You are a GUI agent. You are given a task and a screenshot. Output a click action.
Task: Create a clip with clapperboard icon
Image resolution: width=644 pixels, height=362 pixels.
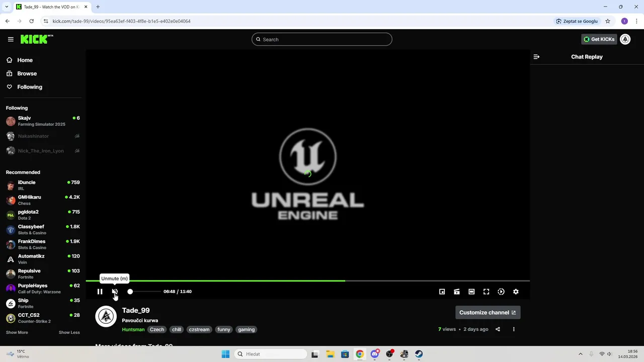tap(457, 292)
